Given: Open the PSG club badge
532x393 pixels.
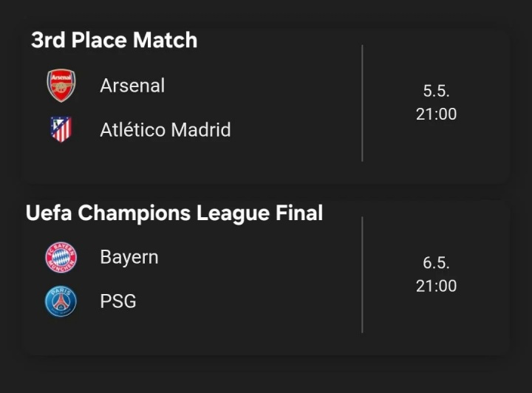Looking at the screenshot, I should (x=61, y=301).
